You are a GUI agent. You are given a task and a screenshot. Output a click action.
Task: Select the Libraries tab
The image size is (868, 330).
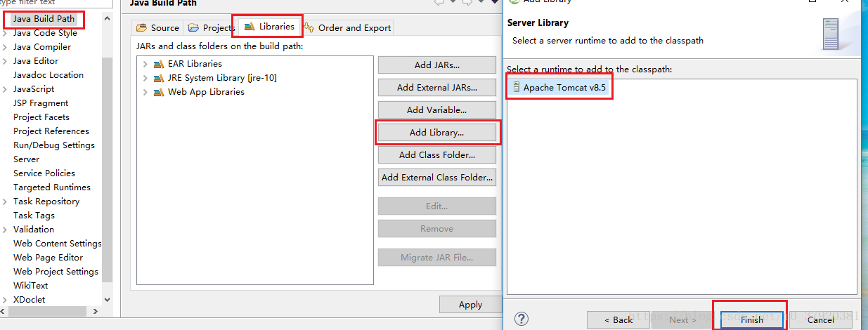270,27
